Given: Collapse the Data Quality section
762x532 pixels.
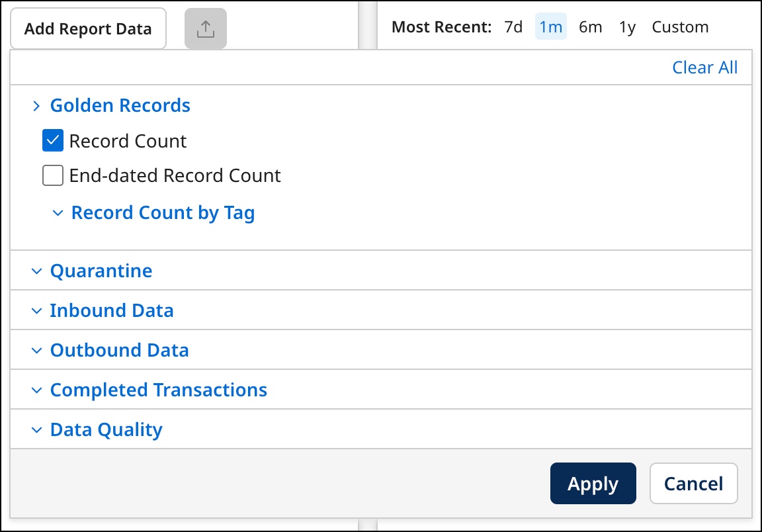Looking at the screenshot, I should point(37,429).
